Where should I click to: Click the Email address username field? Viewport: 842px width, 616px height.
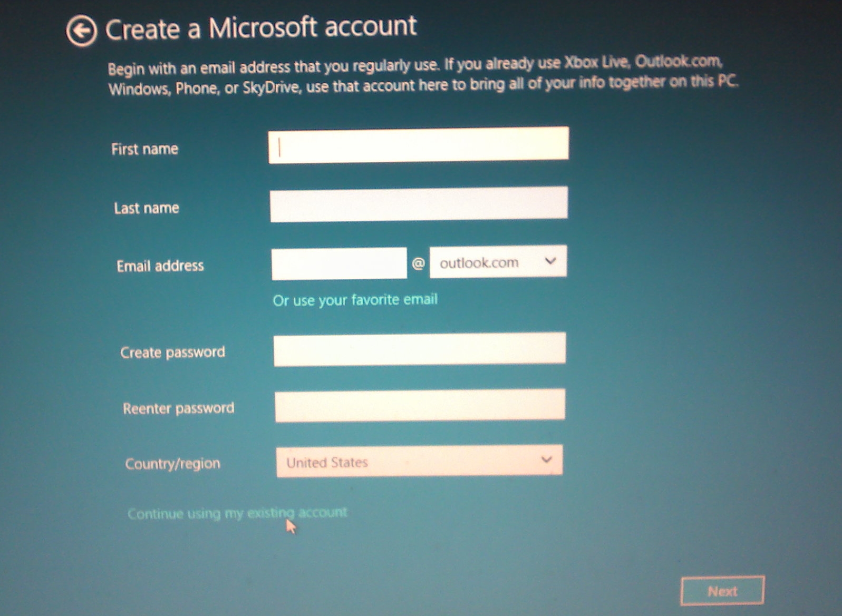339,263
